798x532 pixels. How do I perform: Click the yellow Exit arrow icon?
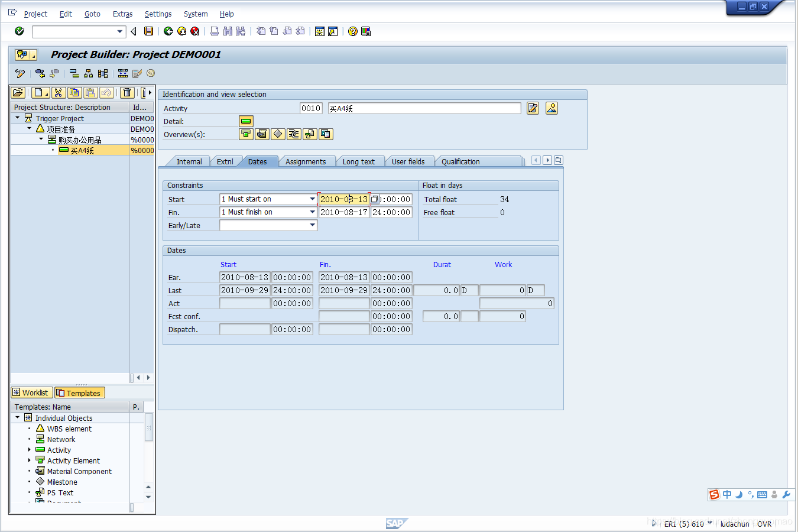click(x=182, y=31)
